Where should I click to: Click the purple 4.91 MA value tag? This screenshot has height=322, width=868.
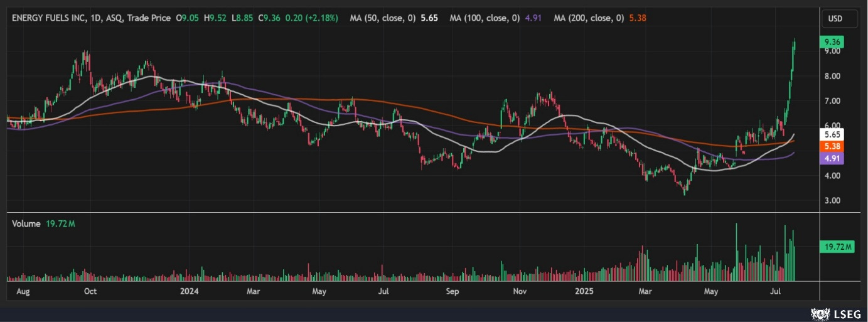pos(833,159)
